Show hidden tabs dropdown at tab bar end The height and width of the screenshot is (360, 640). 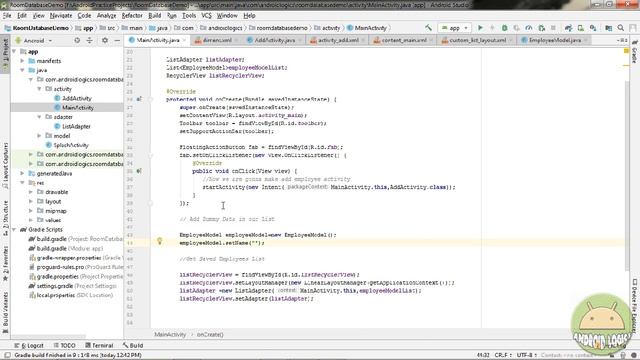[623, 40]
